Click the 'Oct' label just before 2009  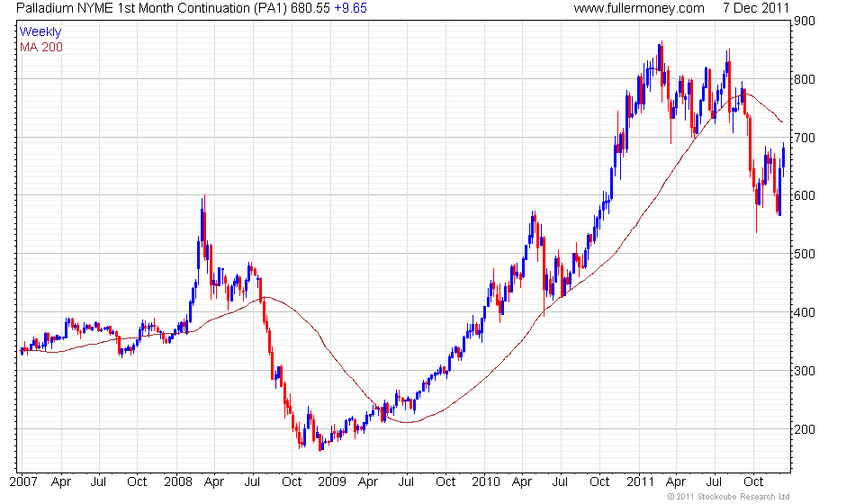tap(292, 482)
